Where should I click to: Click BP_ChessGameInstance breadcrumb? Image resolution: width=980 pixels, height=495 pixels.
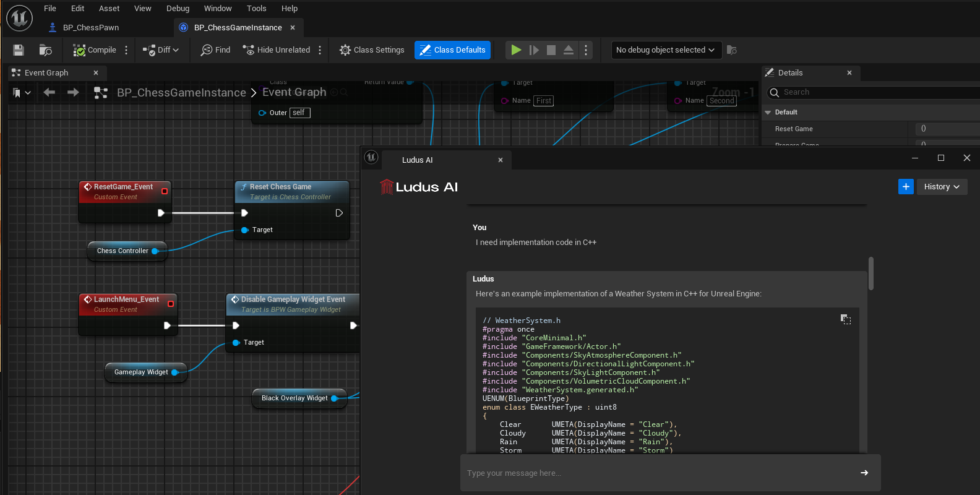181,93
